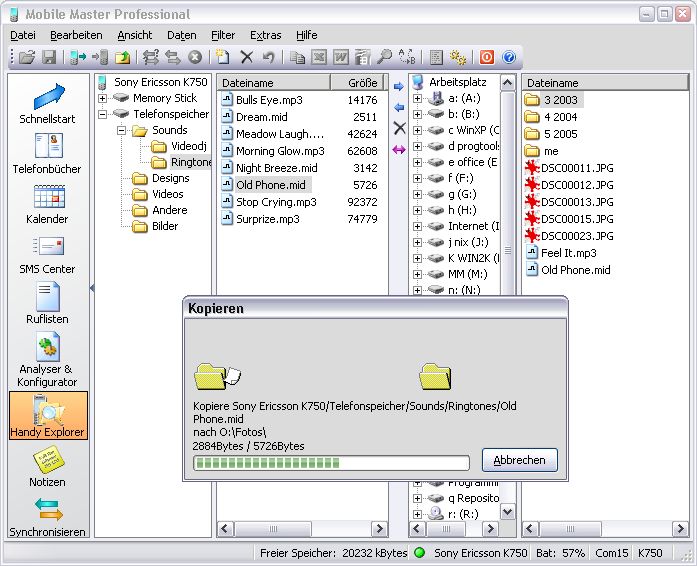697x566 pixels.
Task: Open SMS Center from the sidebar
Action: pyautogui.click(x=48, y=254)
